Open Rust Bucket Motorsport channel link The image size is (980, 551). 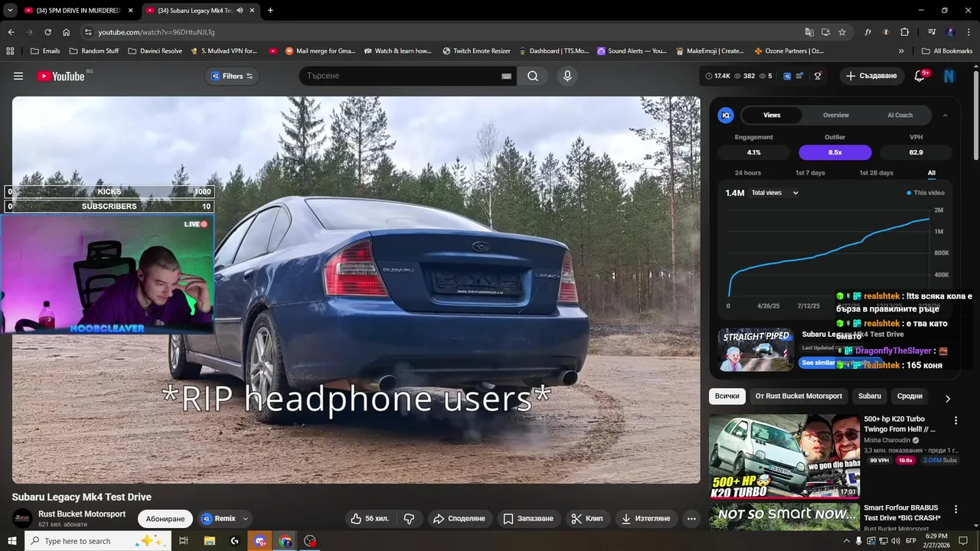82,514
